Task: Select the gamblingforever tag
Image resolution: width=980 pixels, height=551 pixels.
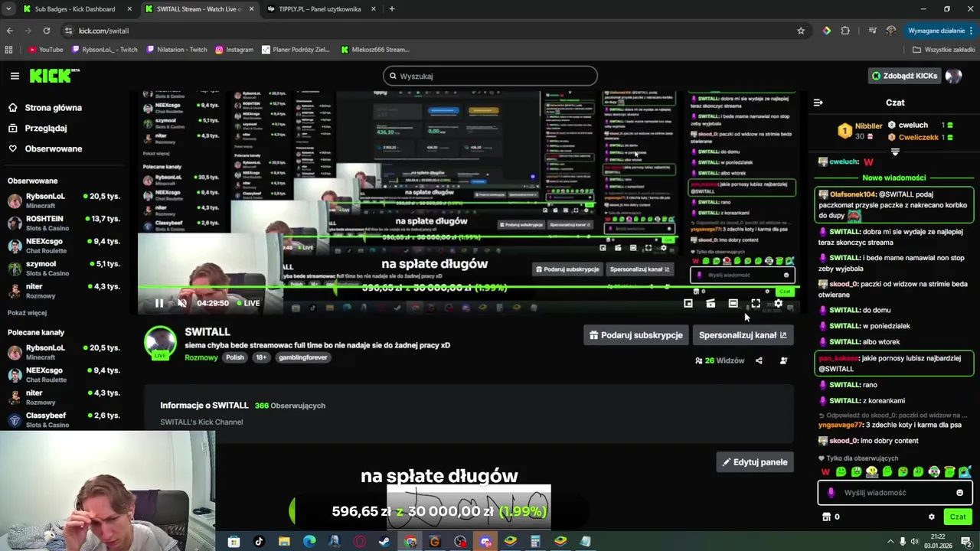Action: click(x=303, y=357)
